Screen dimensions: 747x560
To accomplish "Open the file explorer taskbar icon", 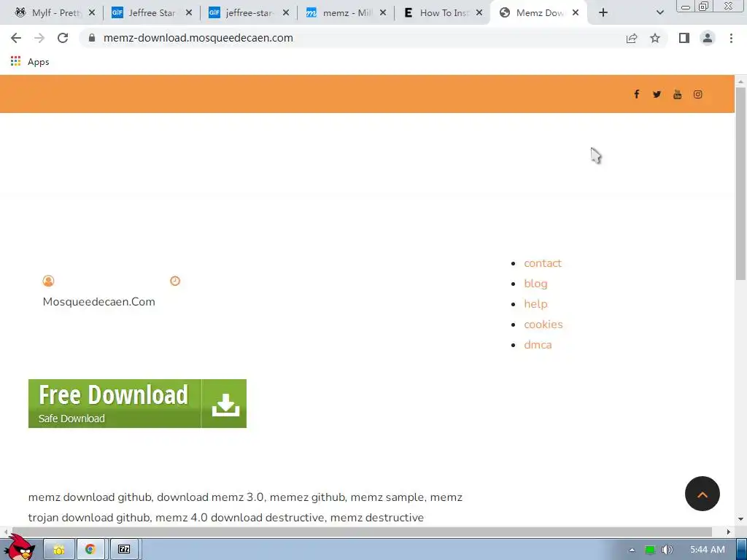I will point(59,550).
